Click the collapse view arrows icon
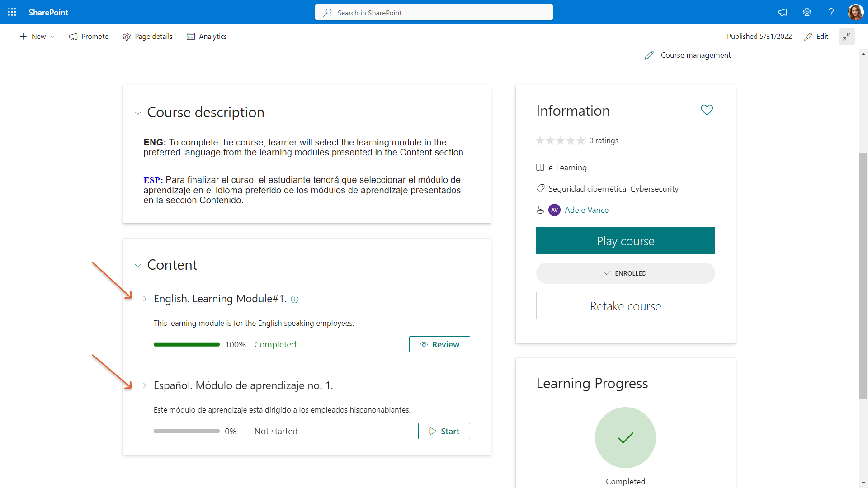 [847, 37]
